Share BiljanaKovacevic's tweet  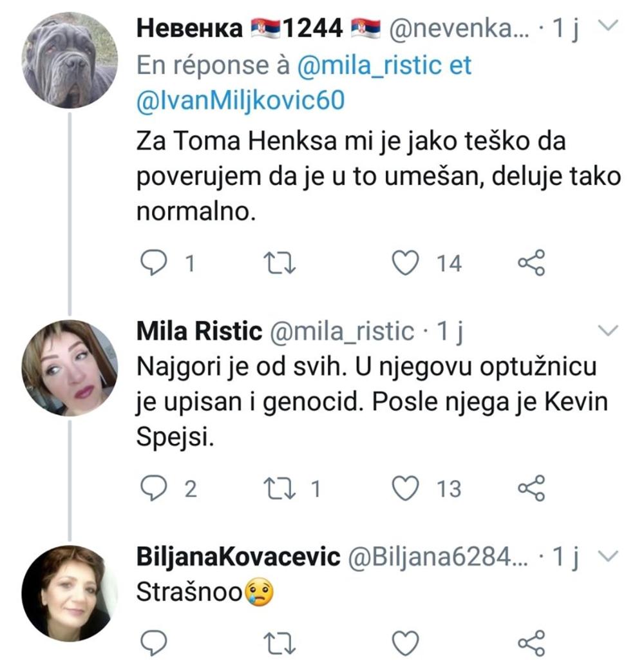pos(531,642)
